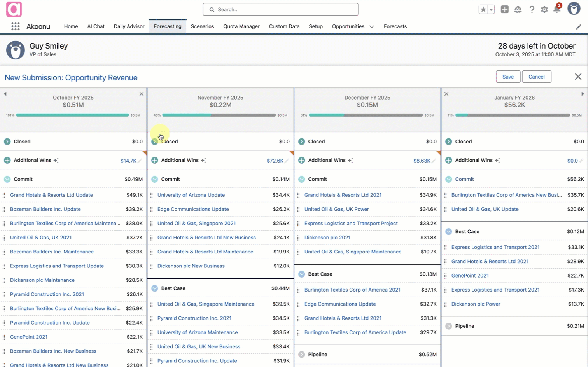Open the help question mark icon
588x367 pixels.
pyautogui.click(x=532, y=10)
